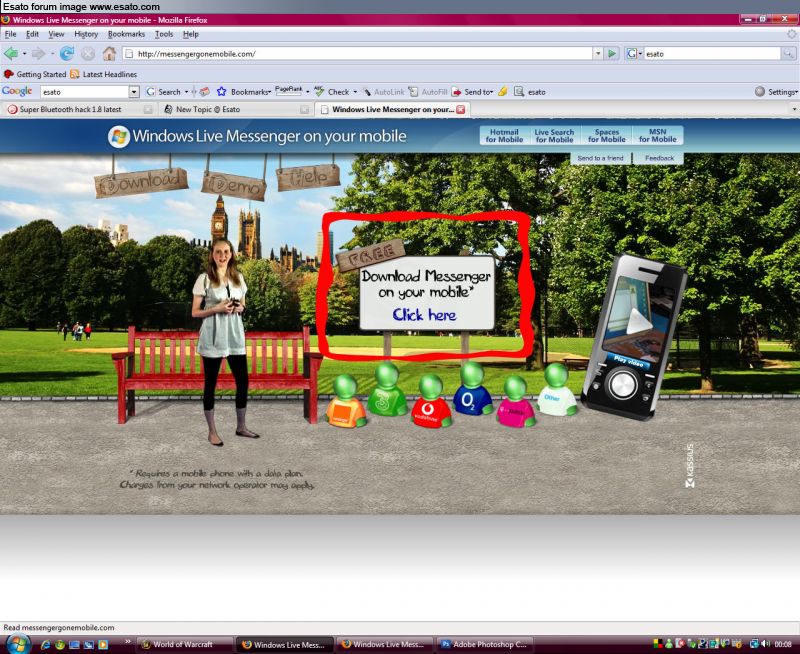Open the Bookmarks menu in menu bar
Image resolution: width=800 pixels, height=654 pixels.
[126, 34]
